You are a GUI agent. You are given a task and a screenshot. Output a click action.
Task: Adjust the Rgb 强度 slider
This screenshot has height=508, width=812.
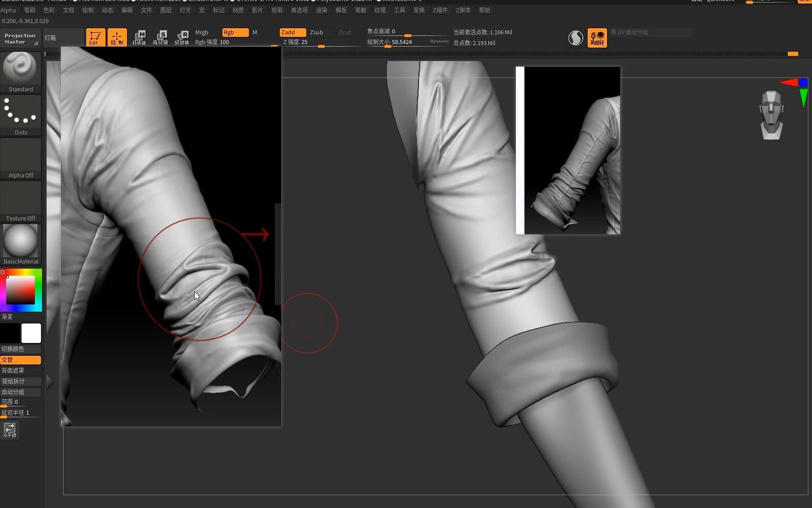[235, 43]
